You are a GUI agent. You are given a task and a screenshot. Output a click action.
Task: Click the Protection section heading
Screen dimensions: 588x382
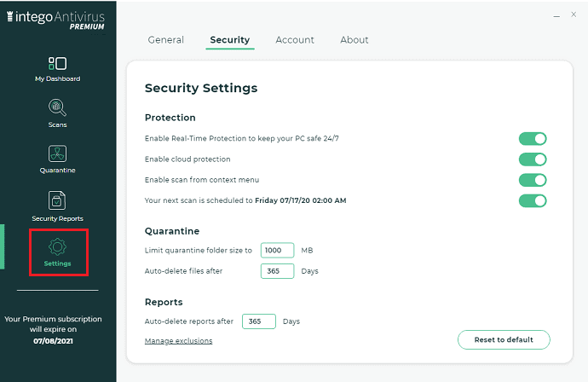pyautogui.click(x=170, y=118)
